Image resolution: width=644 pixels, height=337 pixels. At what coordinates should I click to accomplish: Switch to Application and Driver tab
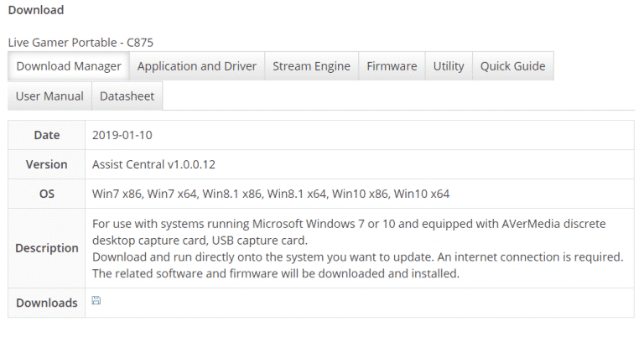click(x=197, y=66)
